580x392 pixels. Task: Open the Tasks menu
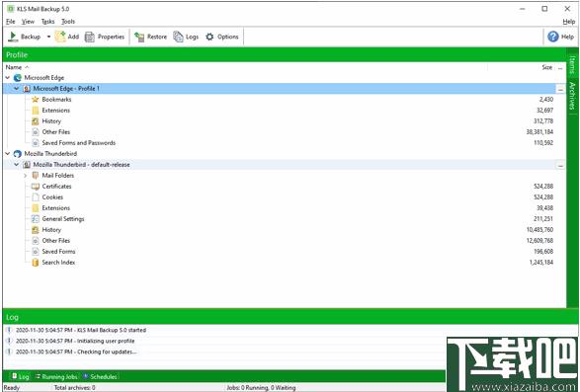[47, 22]
